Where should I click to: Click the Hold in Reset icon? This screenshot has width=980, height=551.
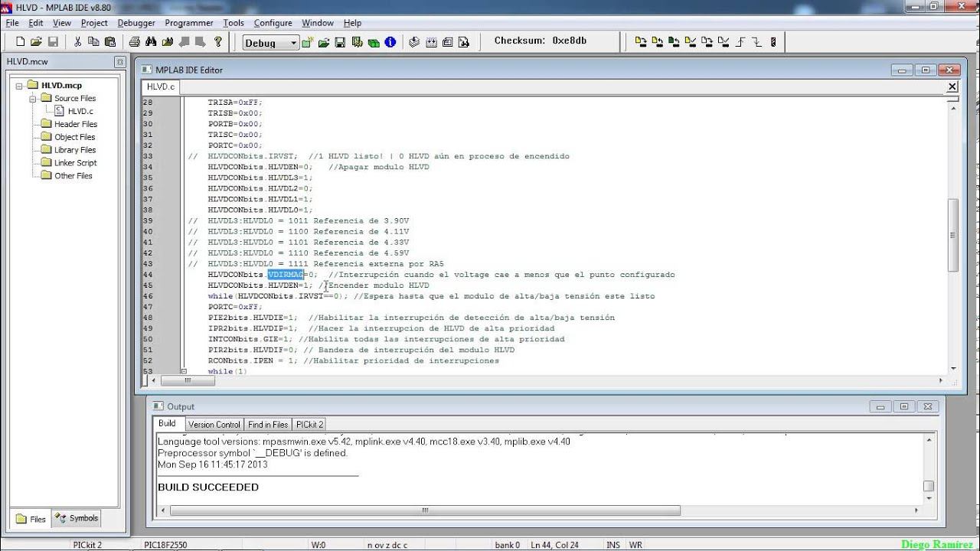tap(757, 42)
